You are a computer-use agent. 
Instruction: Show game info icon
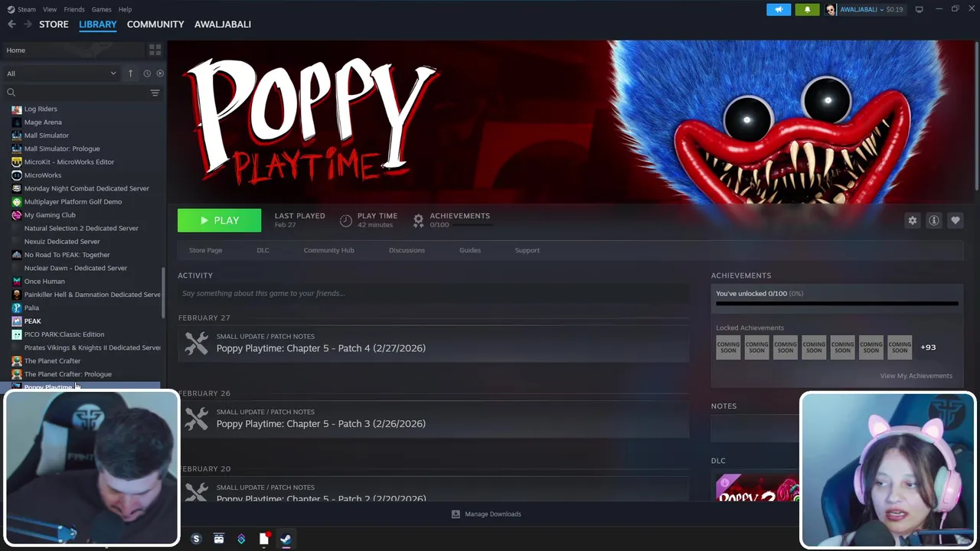(x=934, y=220)
